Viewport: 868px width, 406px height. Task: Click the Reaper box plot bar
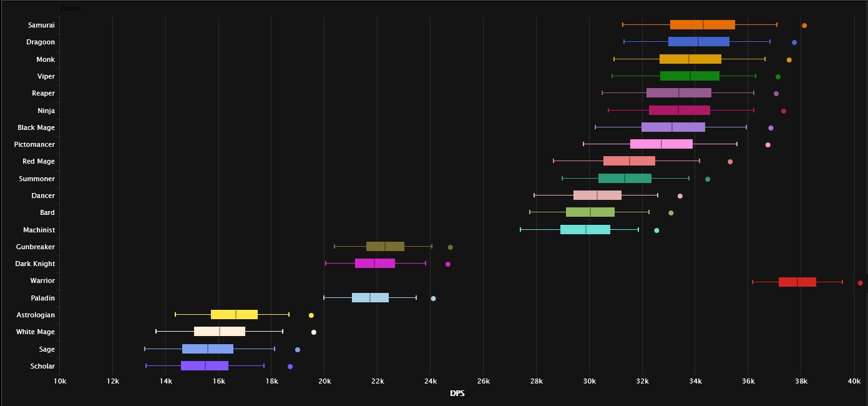click(x=679, y=93)
